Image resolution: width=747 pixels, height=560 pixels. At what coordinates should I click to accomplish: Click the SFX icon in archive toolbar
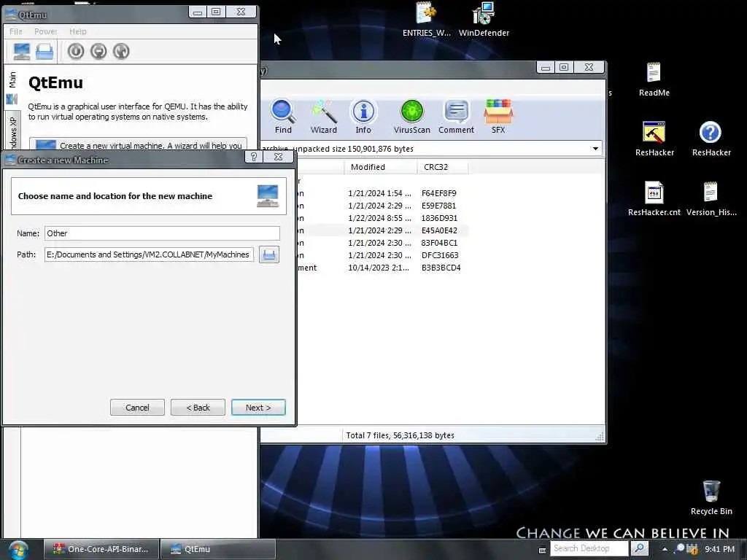click(498, 116)
